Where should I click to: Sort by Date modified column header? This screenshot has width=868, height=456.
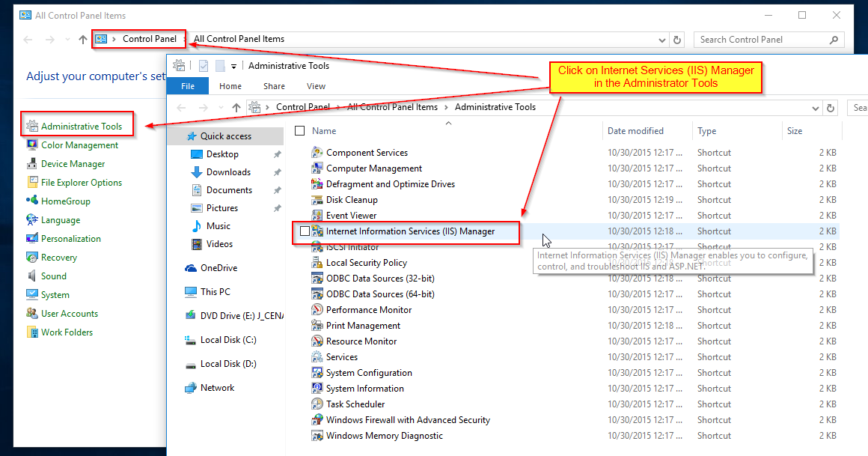635,131
